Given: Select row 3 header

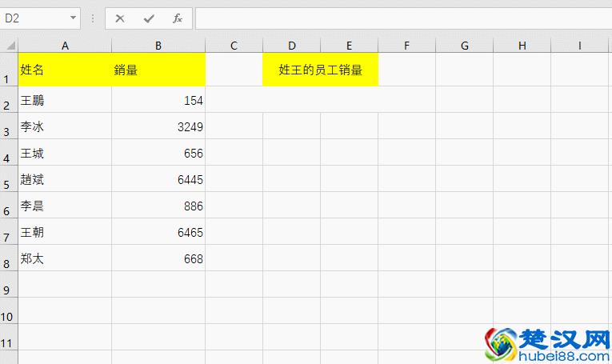Looking at the screenshot, I should (9, 126).
